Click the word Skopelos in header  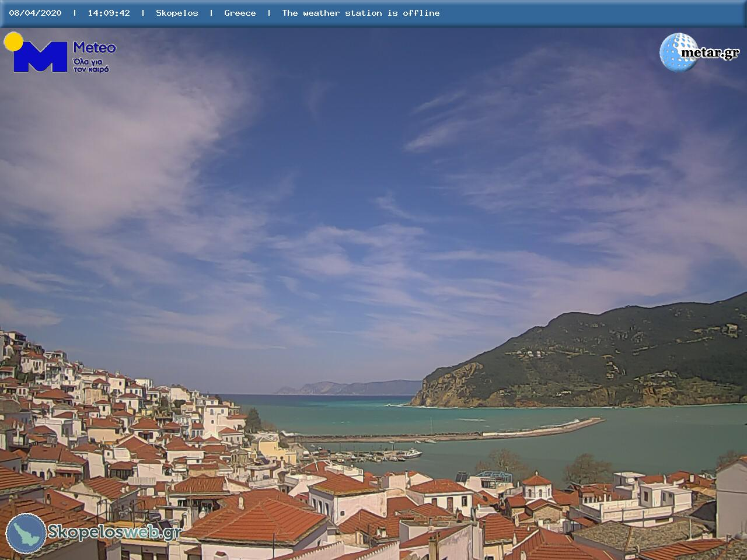coord(177,13)
